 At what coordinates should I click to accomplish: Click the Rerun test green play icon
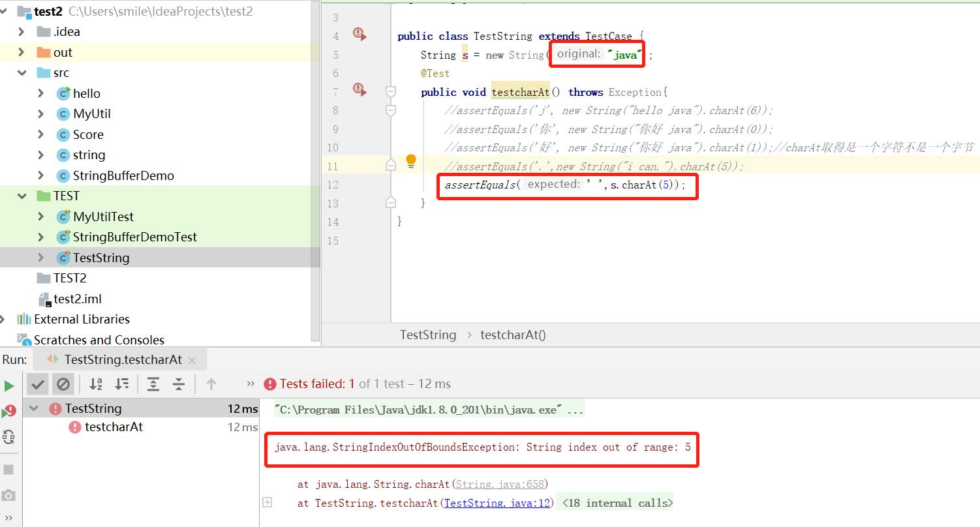[8, 385]
